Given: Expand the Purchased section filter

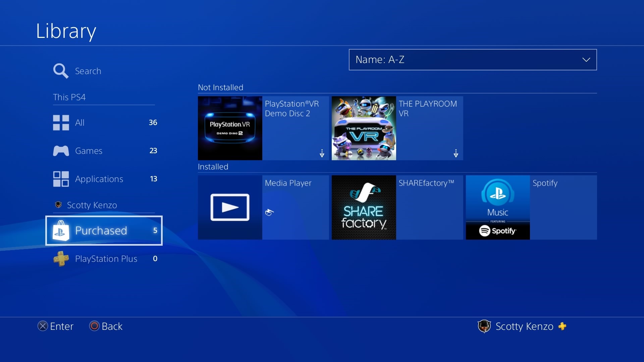Looking at the screenshot, I should [104, 231].
